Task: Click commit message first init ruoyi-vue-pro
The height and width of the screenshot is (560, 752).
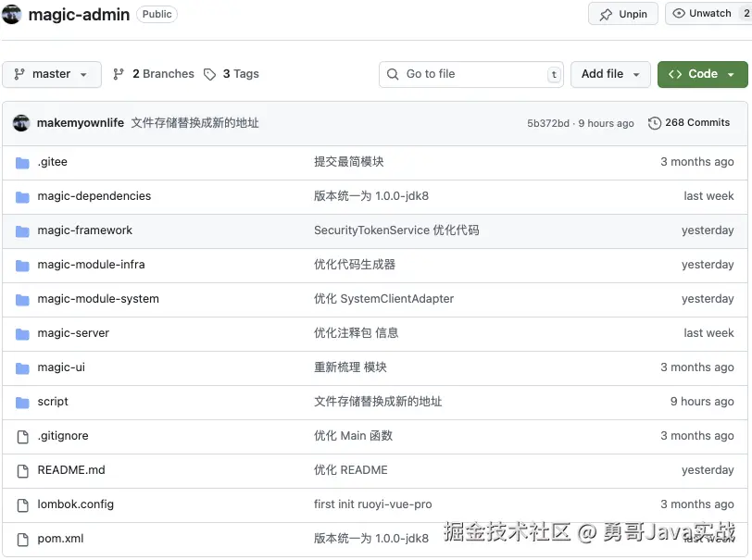Action: point(372,504)
